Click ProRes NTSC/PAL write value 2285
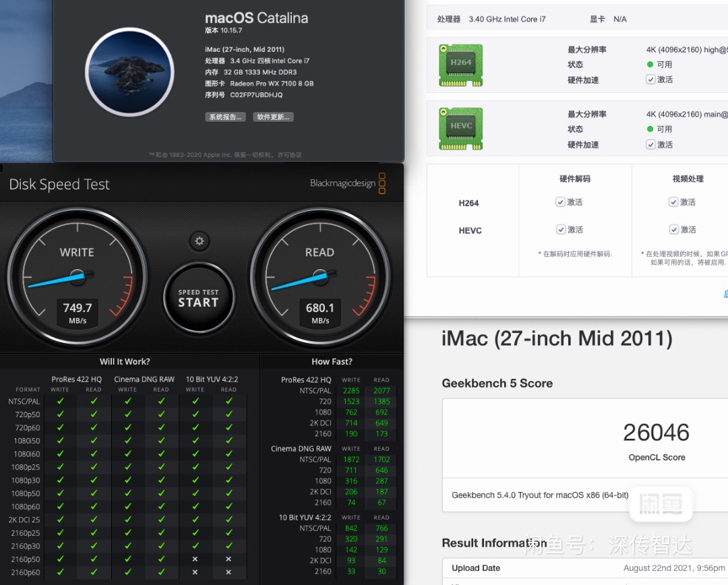Viewport: 728px width, 585px height. (351, 390)
